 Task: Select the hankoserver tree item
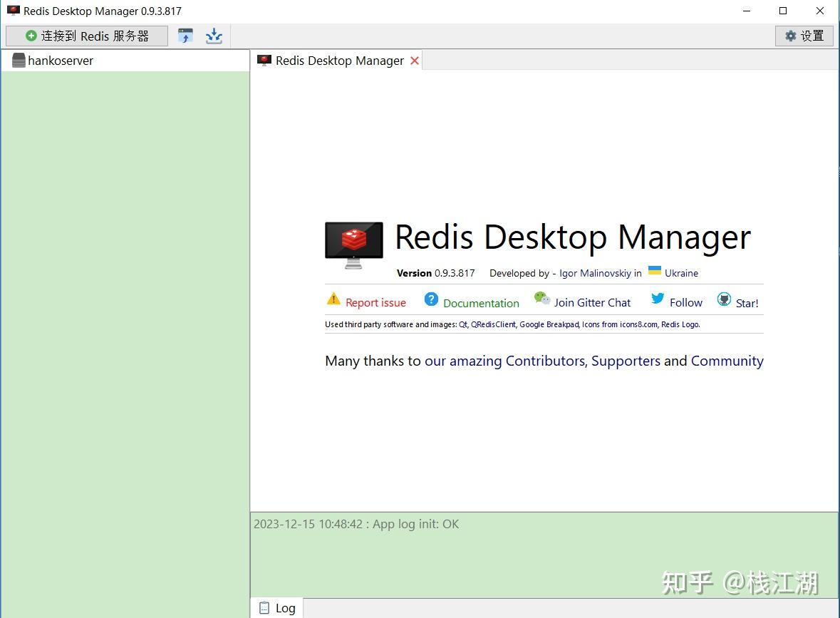tap(60, 61)
